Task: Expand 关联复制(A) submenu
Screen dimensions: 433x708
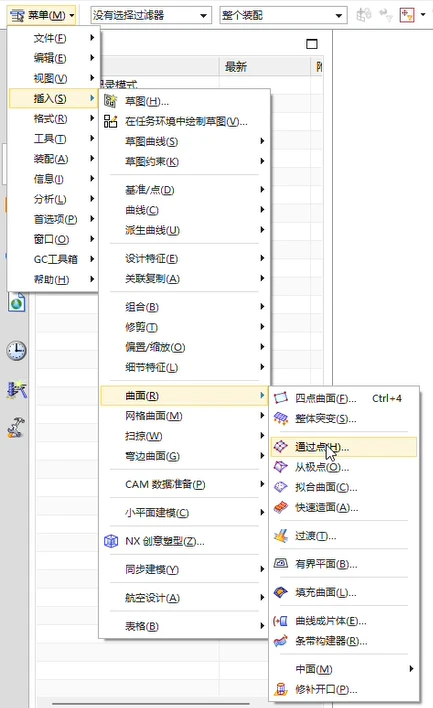Action: [x=185, y=279]
